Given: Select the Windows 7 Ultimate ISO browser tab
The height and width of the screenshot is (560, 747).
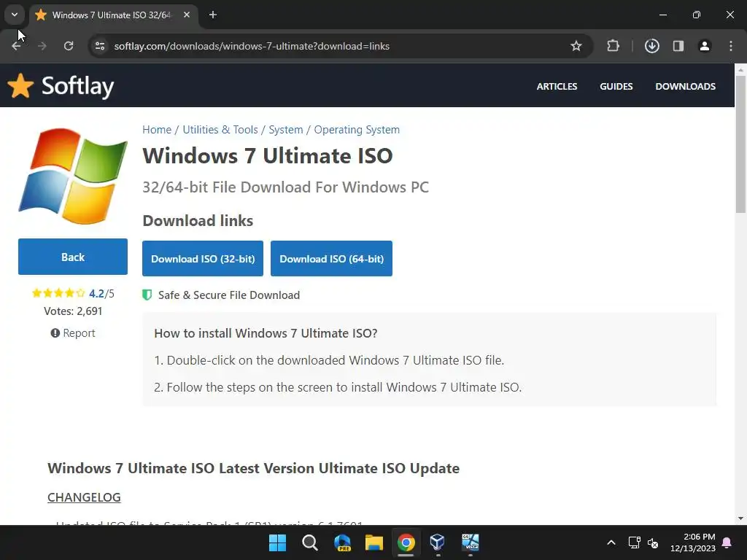Looking at the screenshot, I should pyautogui.click(x=112, y=15).
